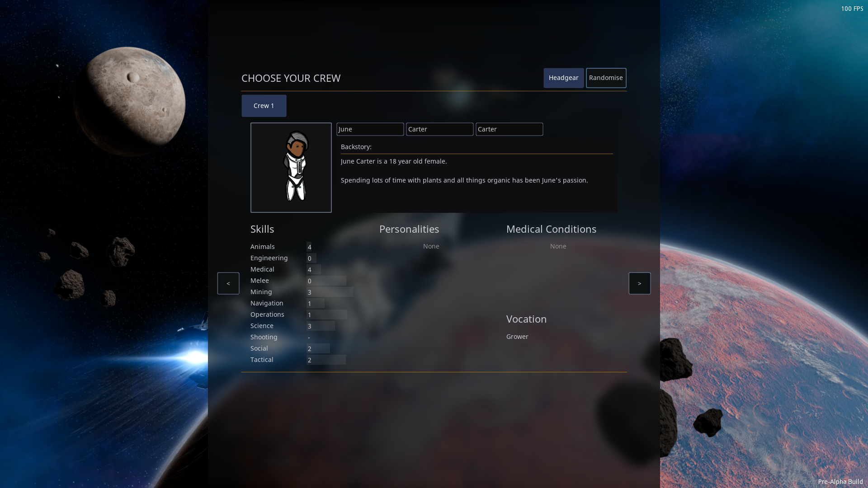
Task: Edit the first name field June
Action: pos(370,129)
